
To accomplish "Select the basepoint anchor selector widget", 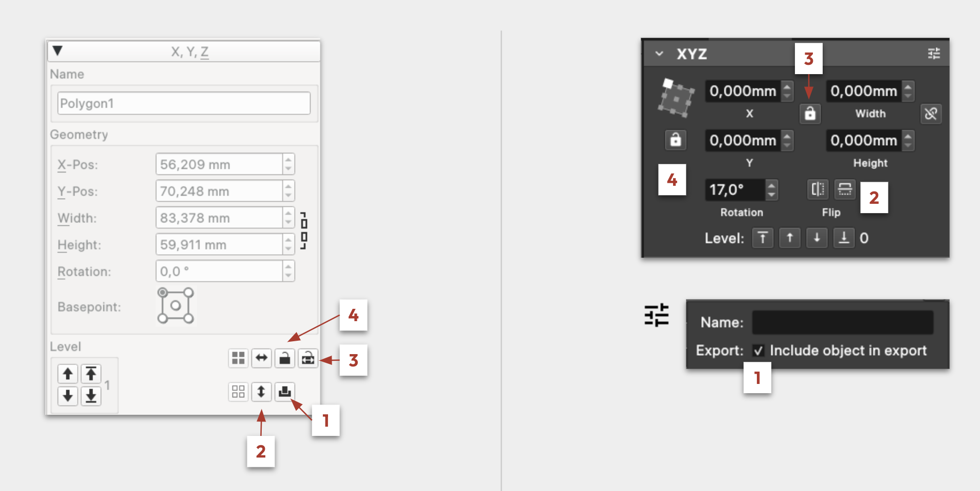I will 175,306.
